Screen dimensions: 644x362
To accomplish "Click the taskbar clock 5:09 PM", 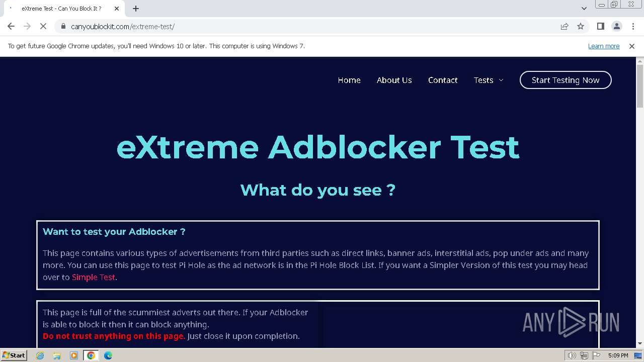I will tap(618, 355).
